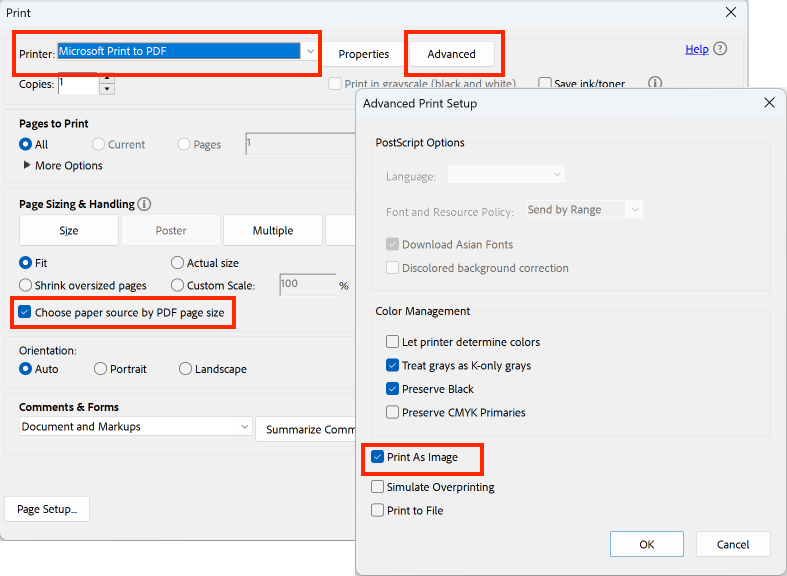The height and width of the screenshot is (576, 787).
Task: Check Simulate Overprinting option
Action: click(377, 487)
